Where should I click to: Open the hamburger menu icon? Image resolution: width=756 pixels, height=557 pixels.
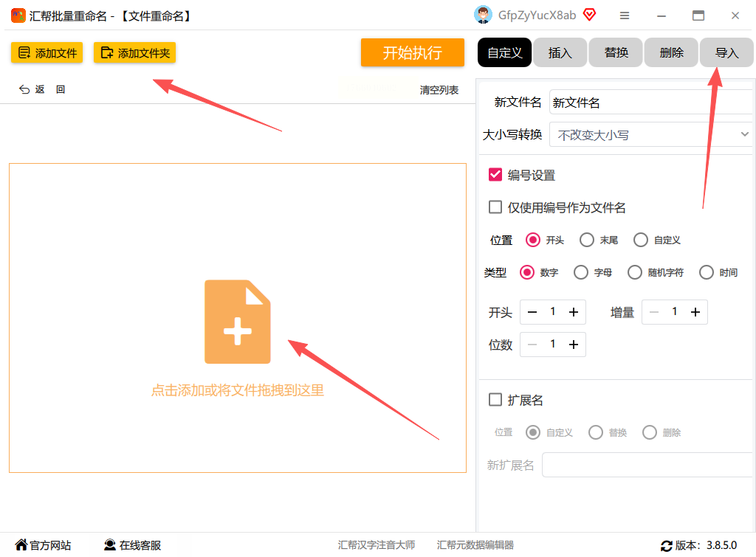pyautogui.click(x=625, y=15)
